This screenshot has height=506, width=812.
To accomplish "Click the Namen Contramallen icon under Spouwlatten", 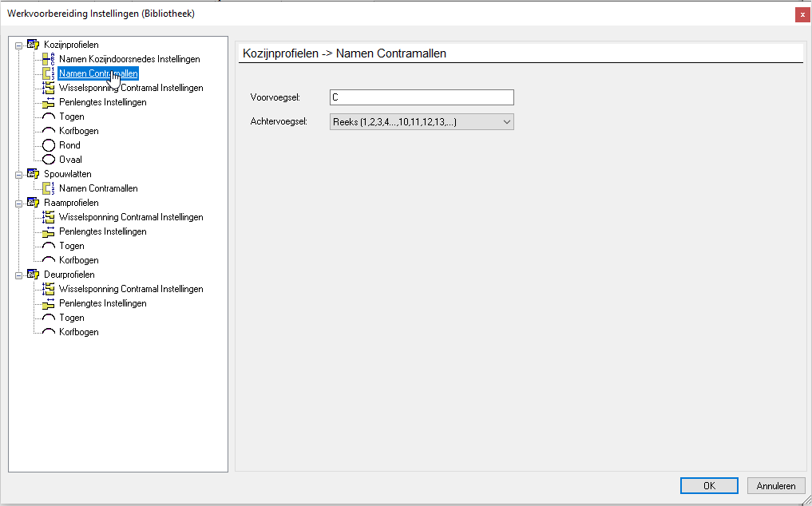I will point(48,188).
